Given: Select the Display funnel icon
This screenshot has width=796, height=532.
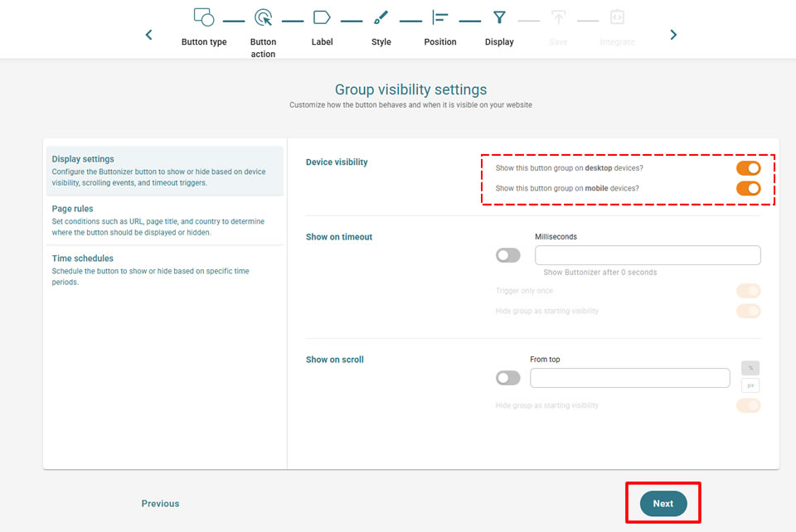Looking at the screenshot, I should click(499, 17).
